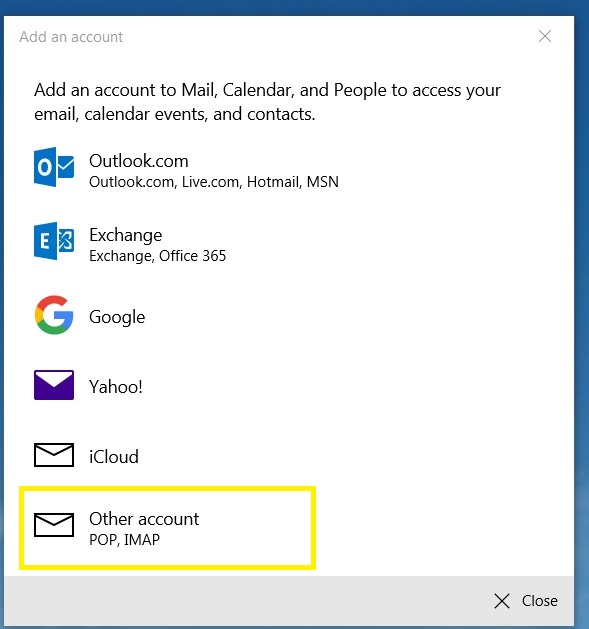Select "Outlook.com, Live.com, Hotmail, MSN" subtitle

(214, 182)
